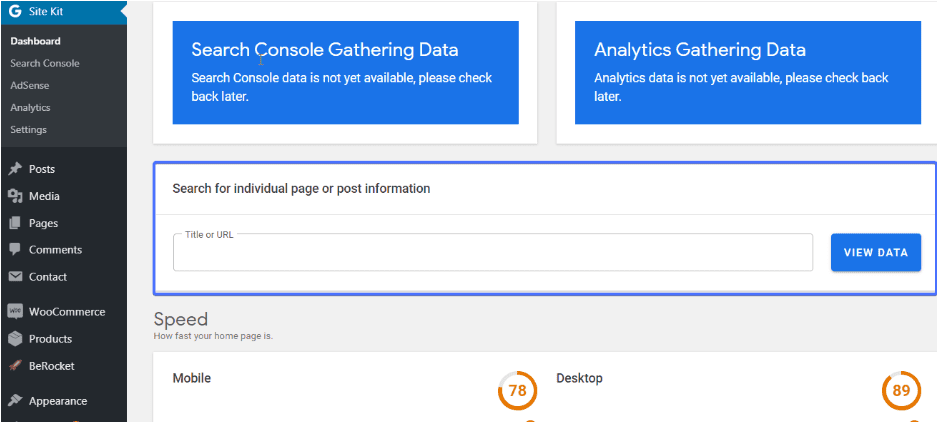This screenshot has height=425, width=938.
Task: Click the Desktop label in Speed card
Action: coord(580,378)
